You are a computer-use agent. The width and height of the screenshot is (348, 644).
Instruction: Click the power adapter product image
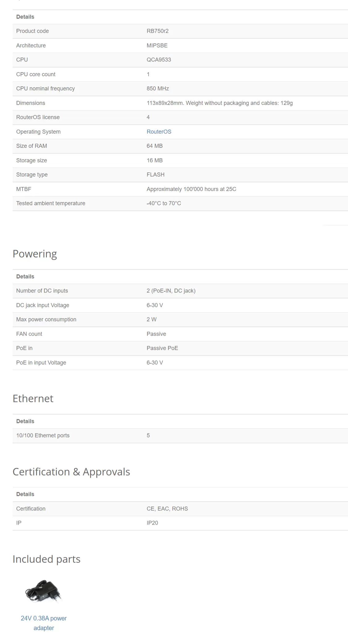click(x=44, y=591)
